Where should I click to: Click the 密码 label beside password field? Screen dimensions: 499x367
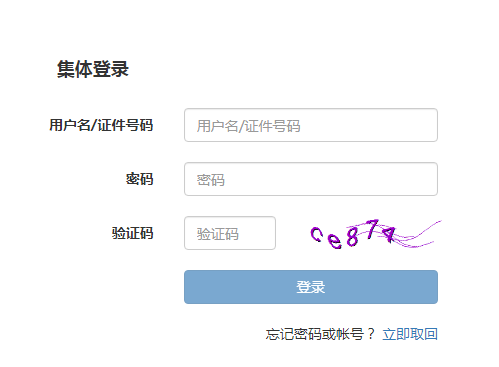pyautogui.click(x=139, y=179)
